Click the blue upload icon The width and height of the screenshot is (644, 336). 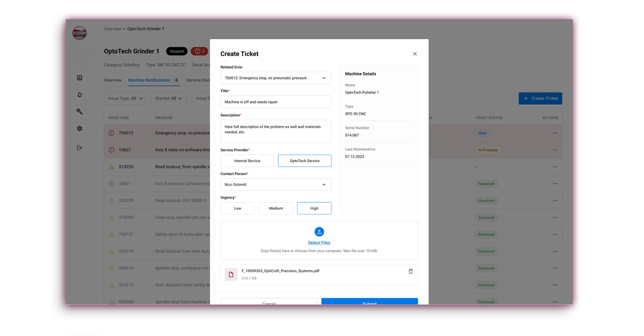coord(319,232)
